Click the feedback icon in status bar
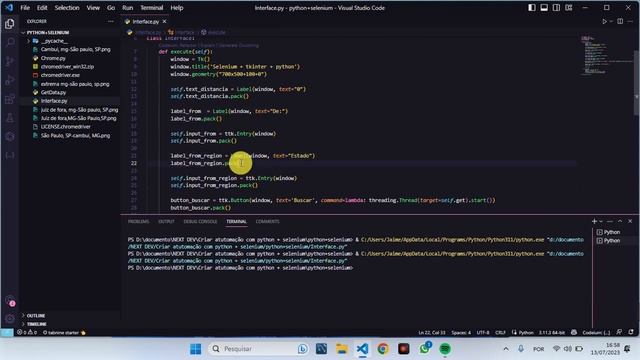The image size is (640, 360). click(x=619, y=333)
